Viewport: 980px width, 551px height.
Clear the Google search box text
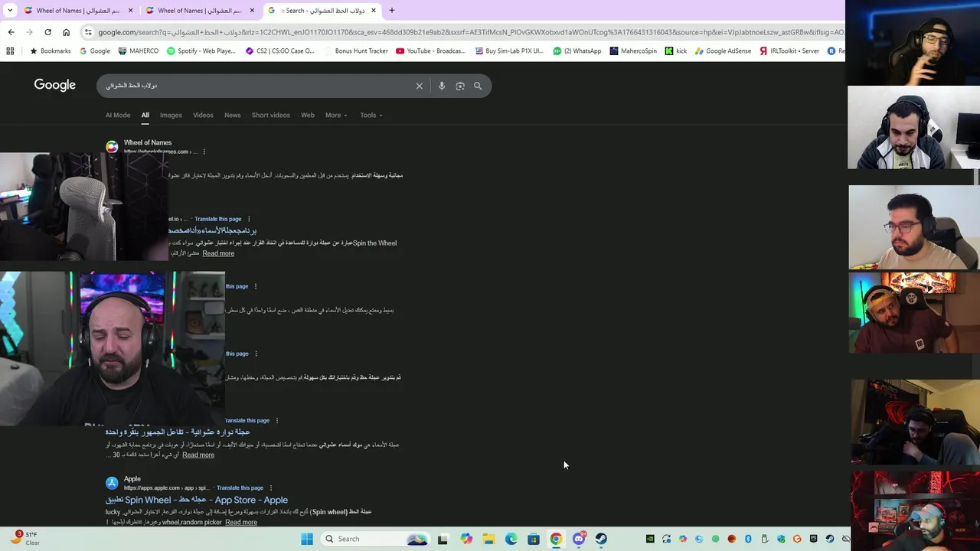tap(419, 86)
